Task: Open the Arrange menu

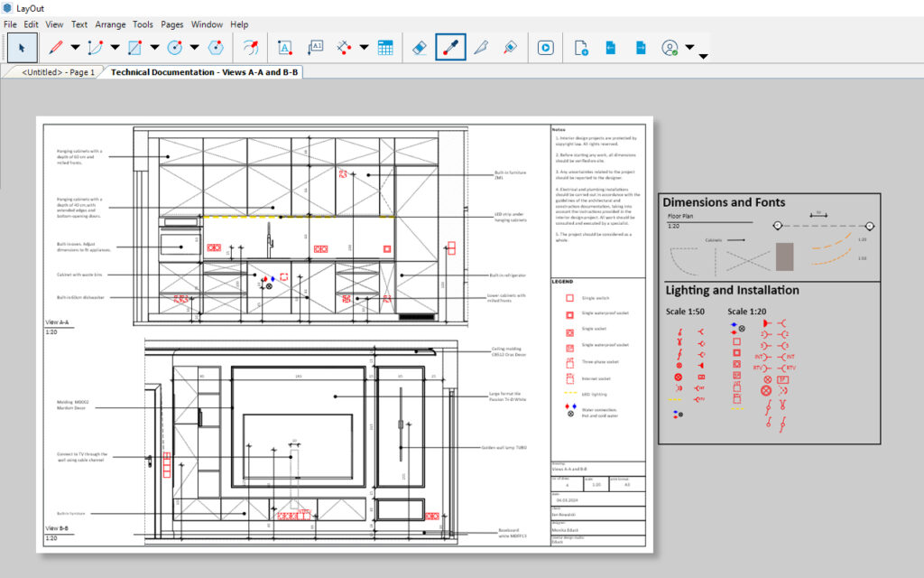Action: click(x=110, y=24)
